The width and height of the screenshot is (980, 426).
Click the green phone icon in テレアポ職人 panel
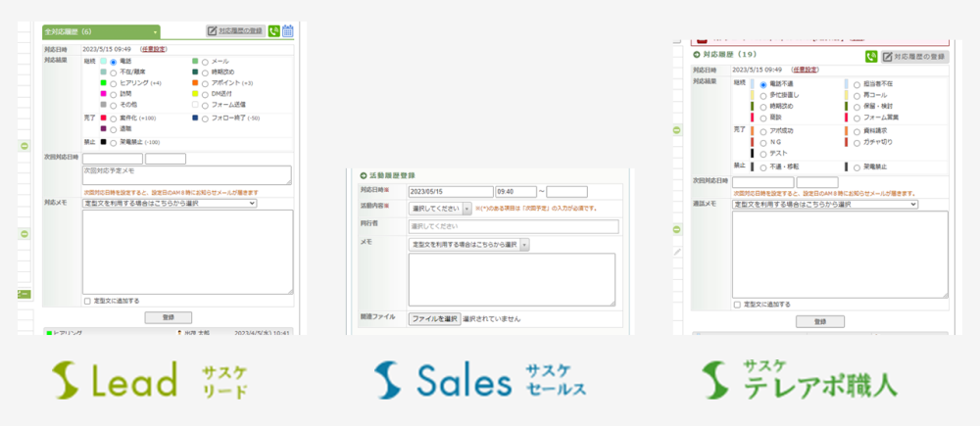click(x=871, y=57)
